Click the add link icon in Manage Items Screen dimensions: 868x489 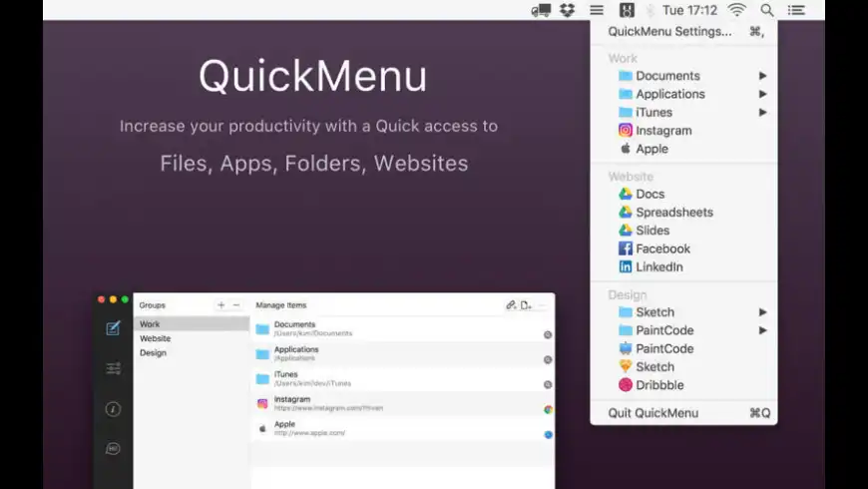click(x=511, y=305)
